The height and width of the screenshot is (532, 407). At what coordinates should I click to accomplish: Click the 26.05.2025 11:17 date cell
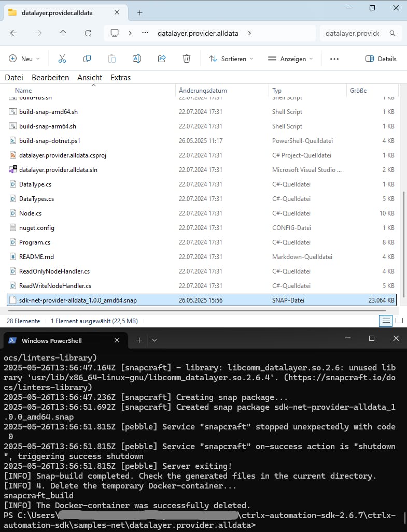[x=201, y=140]
